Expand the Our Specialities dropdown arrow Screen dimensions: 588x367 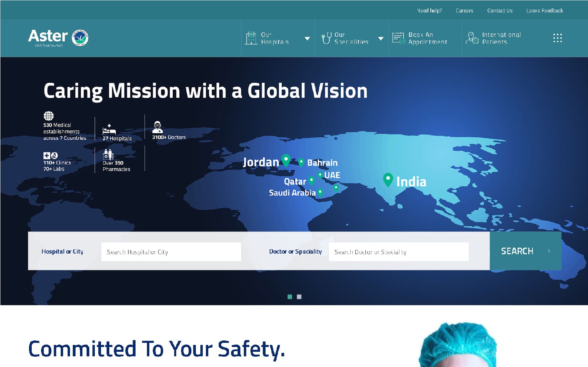point(381,39)
